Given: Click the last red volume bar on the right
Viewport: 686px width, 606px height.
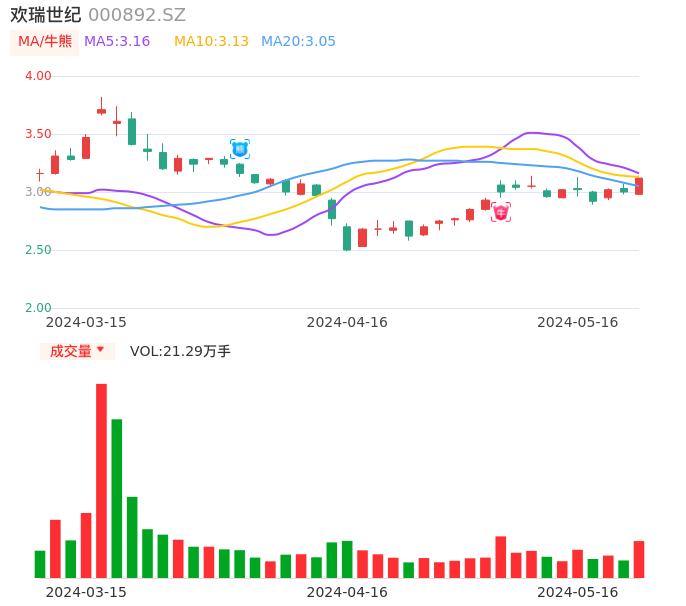Looking at the screenshot, I should coord(639,559).
